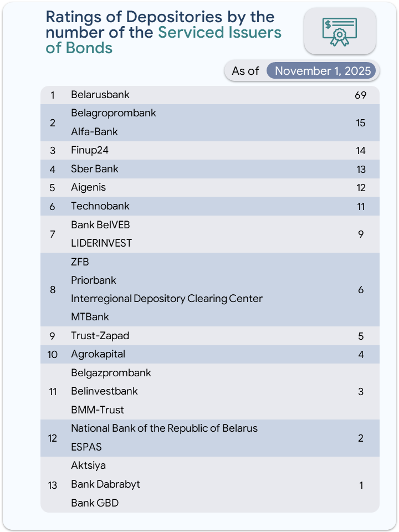399x532 pixels.
Task: Open the Finup24 entry
Action: click(86, 150)
